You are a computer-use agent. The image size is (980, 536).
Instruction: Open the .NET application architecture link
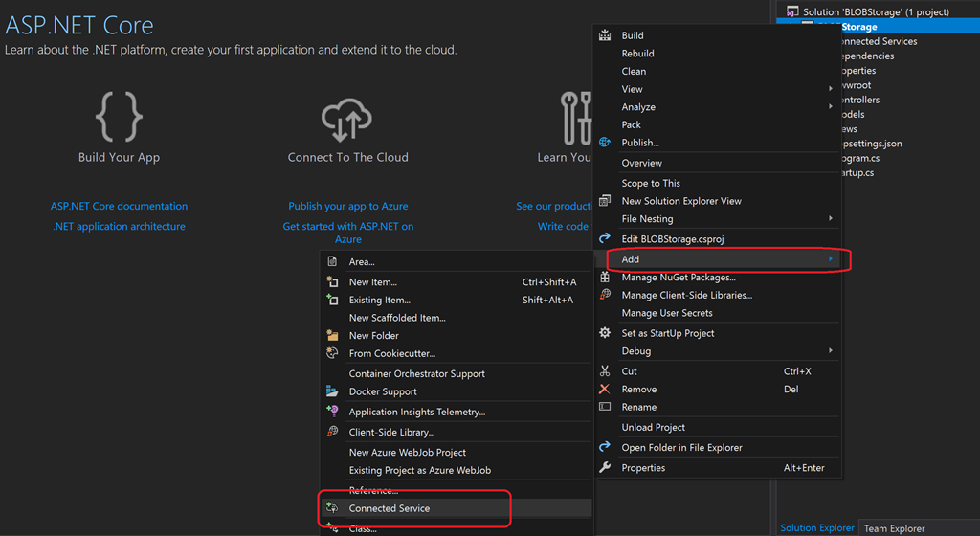[x=119, y=226]
